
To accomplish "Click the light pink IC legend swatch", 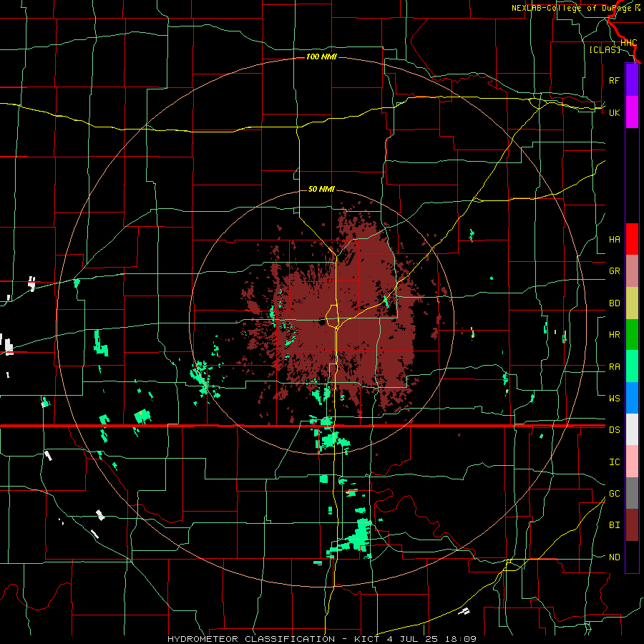I will (x=632, y=462).
